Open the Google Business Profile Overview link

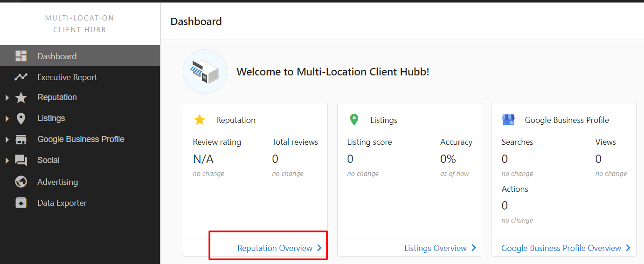(561, 248)
